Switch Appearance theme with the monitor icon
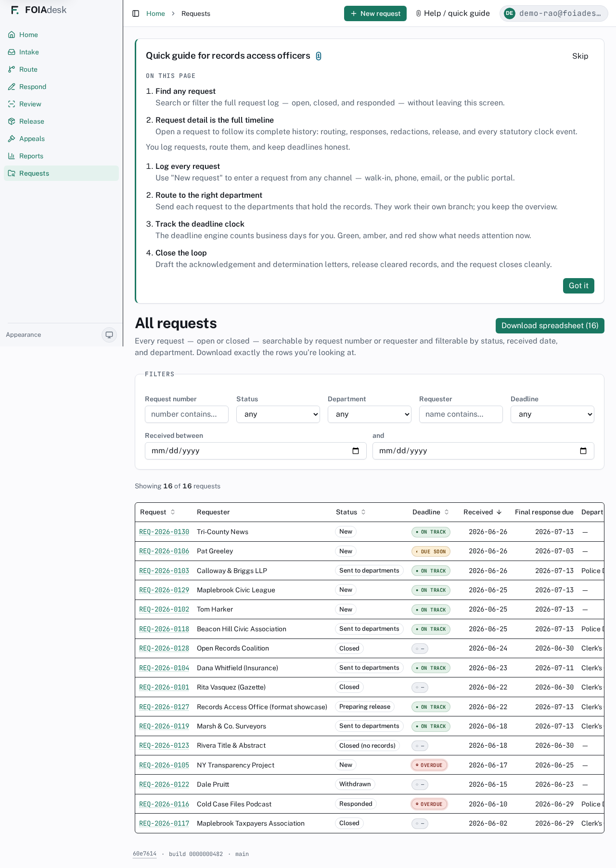The height and width of the screenshot is (868, 616). pyautogui.click(x=109, y=335)
